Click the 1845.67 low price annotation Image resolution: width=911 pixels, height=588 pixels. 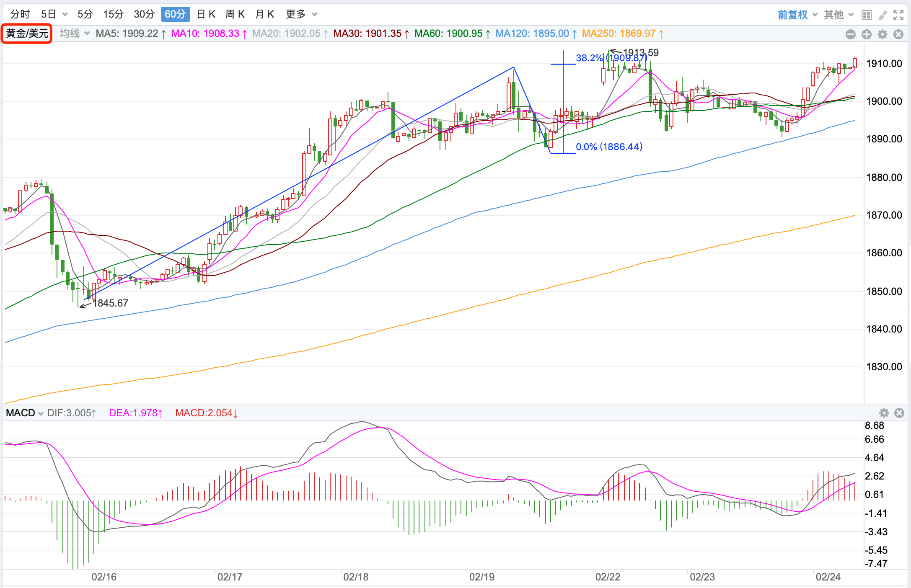click(110, 303)
